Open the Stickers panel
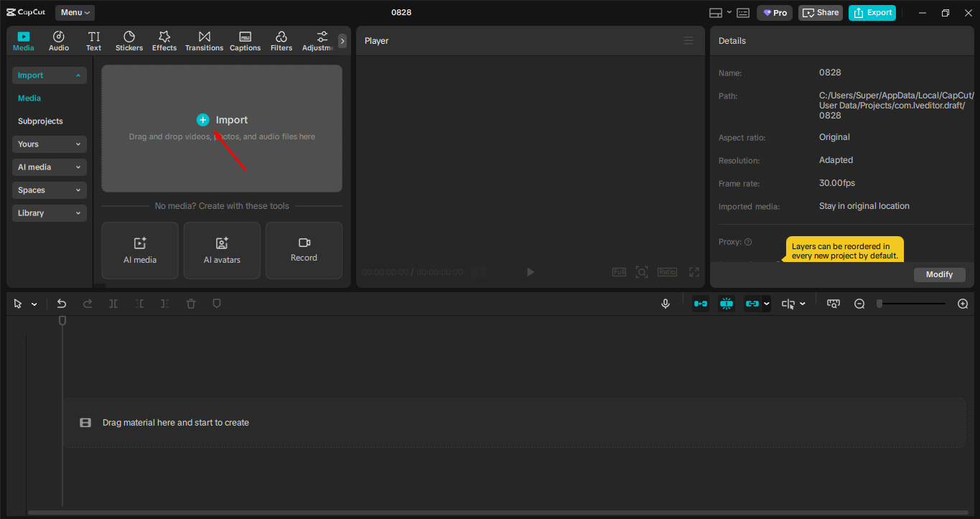Image resolution: width=980 pixels, height=519 pixels. (129, 40)
